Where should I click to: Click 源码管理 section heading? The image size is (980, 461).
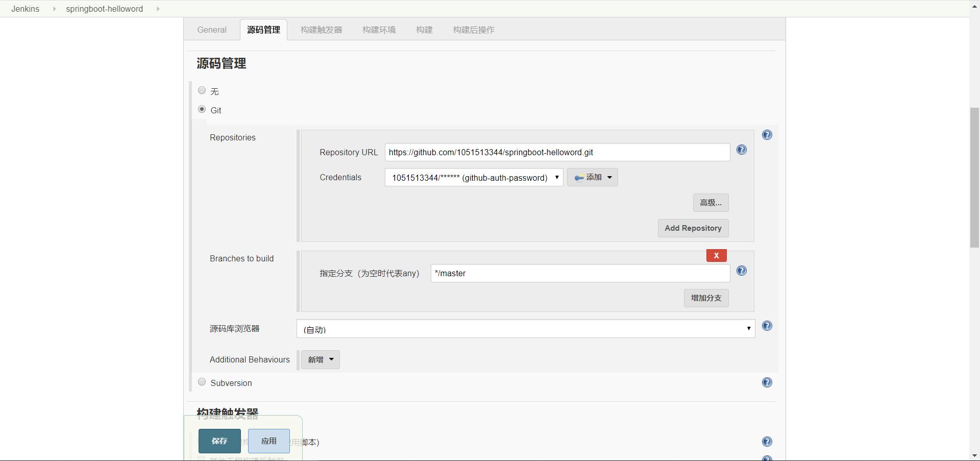coord(222,63)
